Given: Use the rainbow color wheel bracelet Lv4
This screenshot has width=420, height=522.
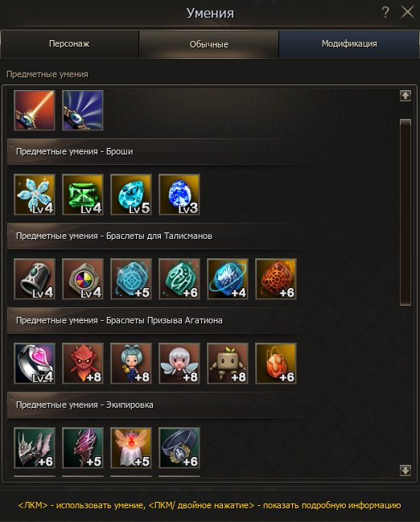Looking at the screenshot, I should point(83,279).
